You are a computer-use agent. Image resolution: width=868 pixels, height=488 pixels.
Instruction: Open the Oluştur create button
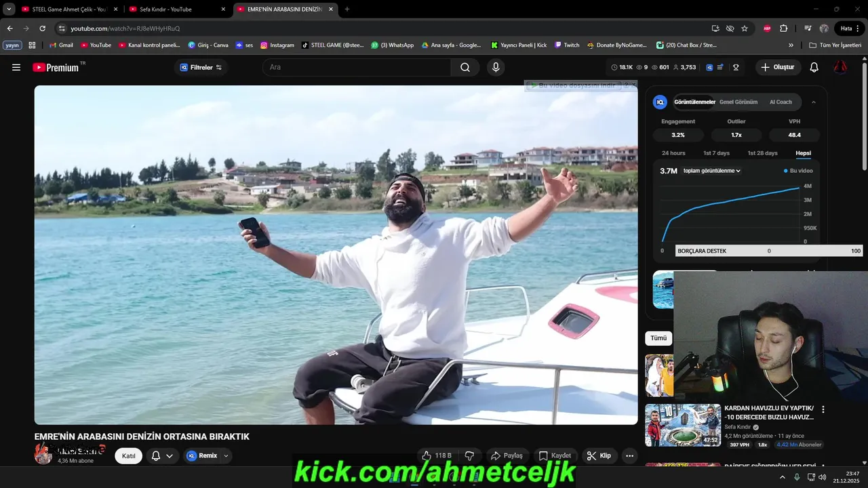coord(778,67)
